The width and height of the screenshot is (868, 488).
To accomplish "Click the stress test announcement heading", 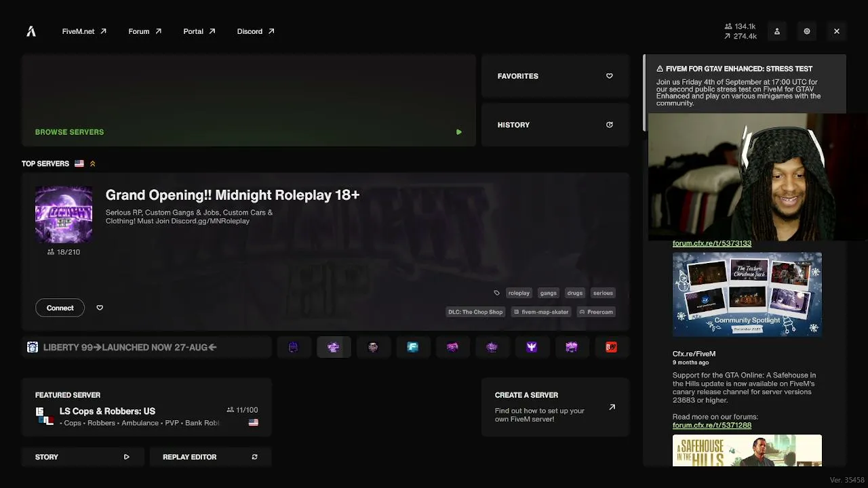I will tap(739, 68).
